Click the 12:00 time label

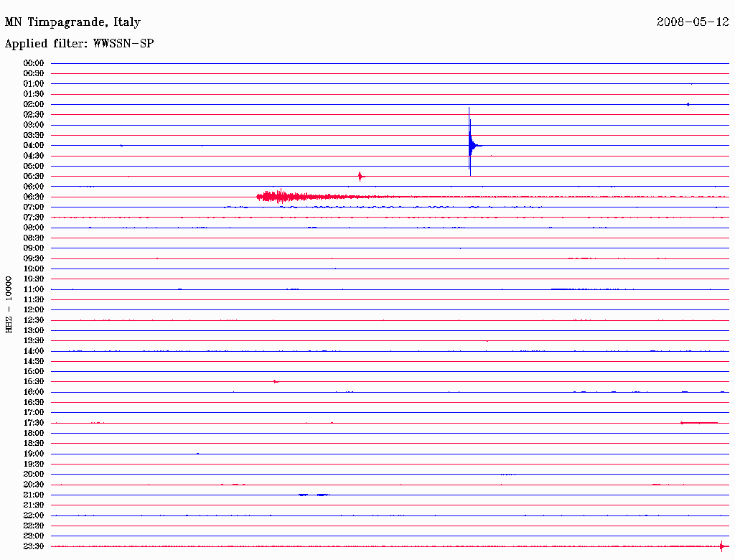[x=34, y=309]
